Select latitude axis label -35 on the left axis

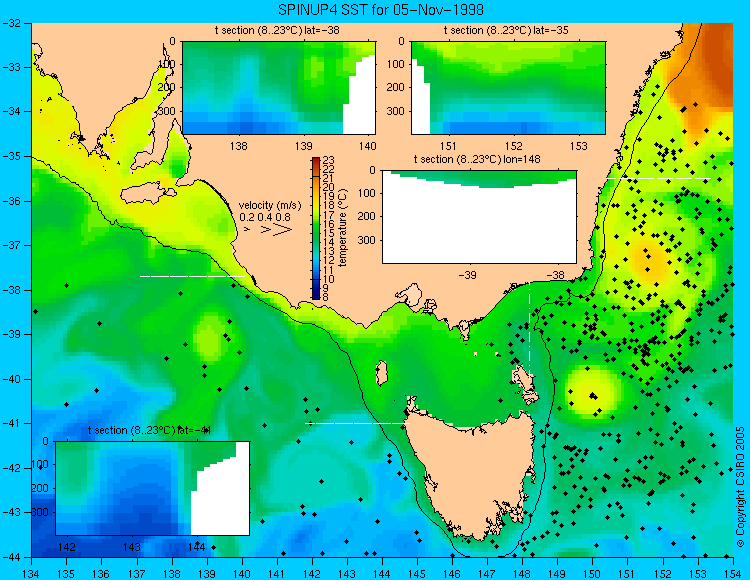click(x=11, y=156)
